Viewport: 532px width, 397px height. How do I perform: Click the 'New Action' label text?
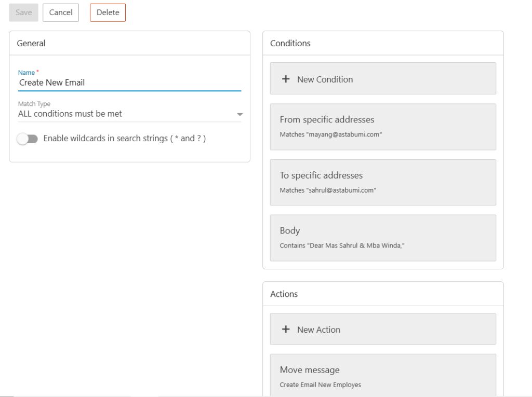[318, 330]
